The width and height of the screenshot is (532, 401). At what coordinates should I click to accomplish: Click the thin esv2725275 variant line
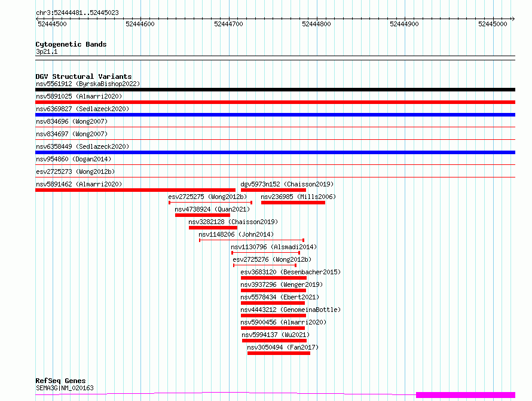pyautogui.click(x=210, y=203)
